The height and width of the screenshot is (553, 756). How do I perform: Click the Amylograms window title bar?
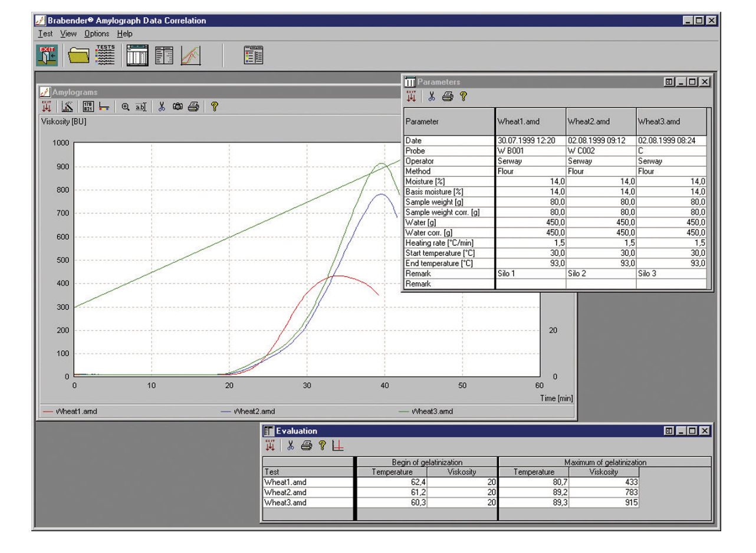pyautogui.click(x=218, y=92)
